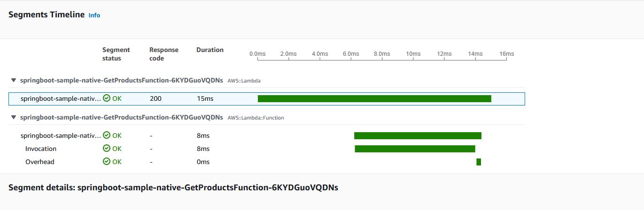Click OK status icon of 8ms function segment
The height and width of the screenshot is (210, 644).
coord(107,135)
